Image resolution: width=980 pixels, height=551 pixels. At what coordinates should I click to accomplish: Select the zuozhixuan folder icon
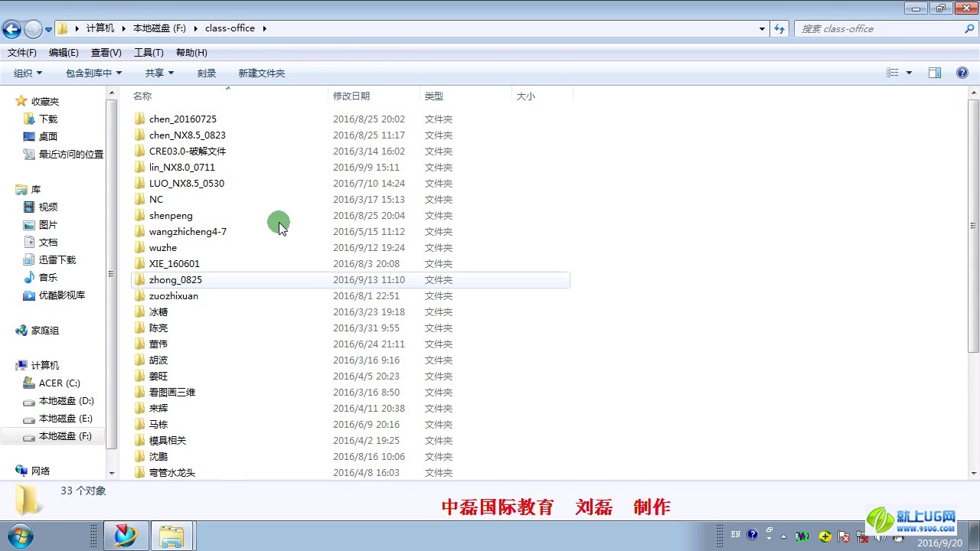[139, 296]
